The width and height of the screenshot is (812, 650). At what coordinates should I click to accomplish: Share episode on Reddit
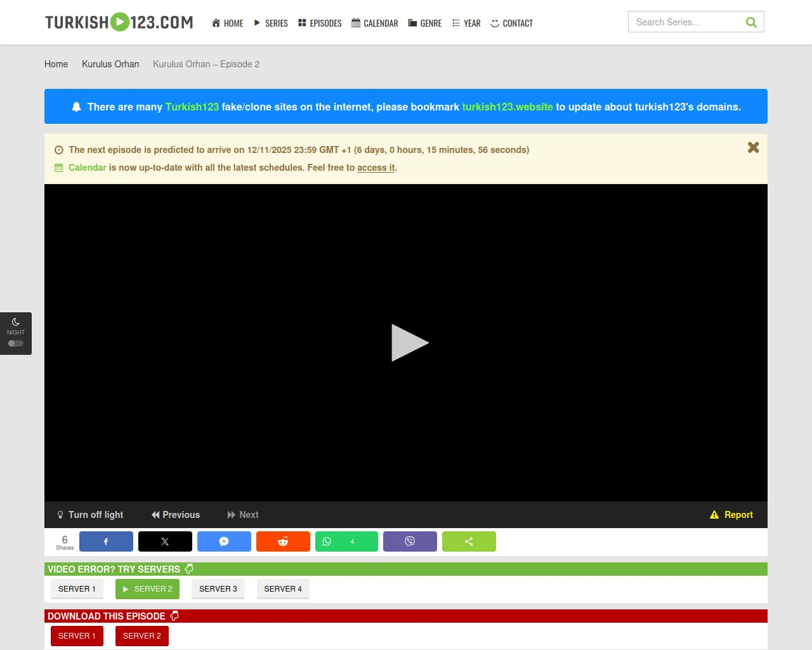coord(283,541)
